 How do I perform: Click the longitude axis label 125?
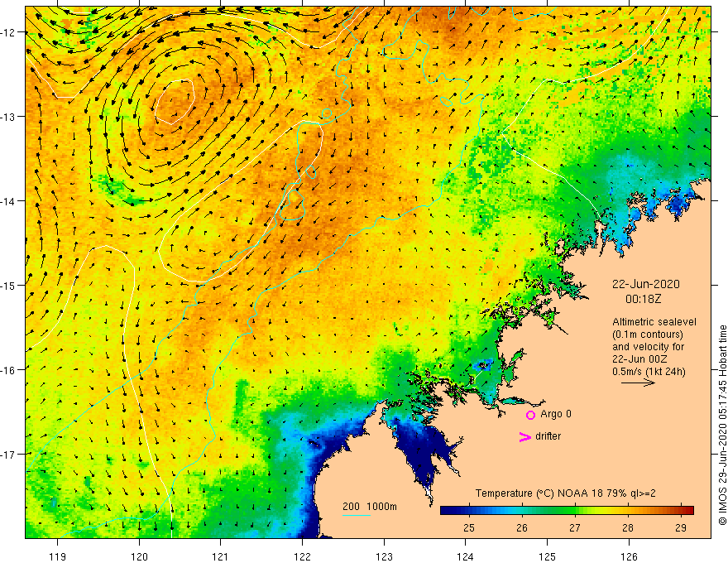click(x=548, y=556)
